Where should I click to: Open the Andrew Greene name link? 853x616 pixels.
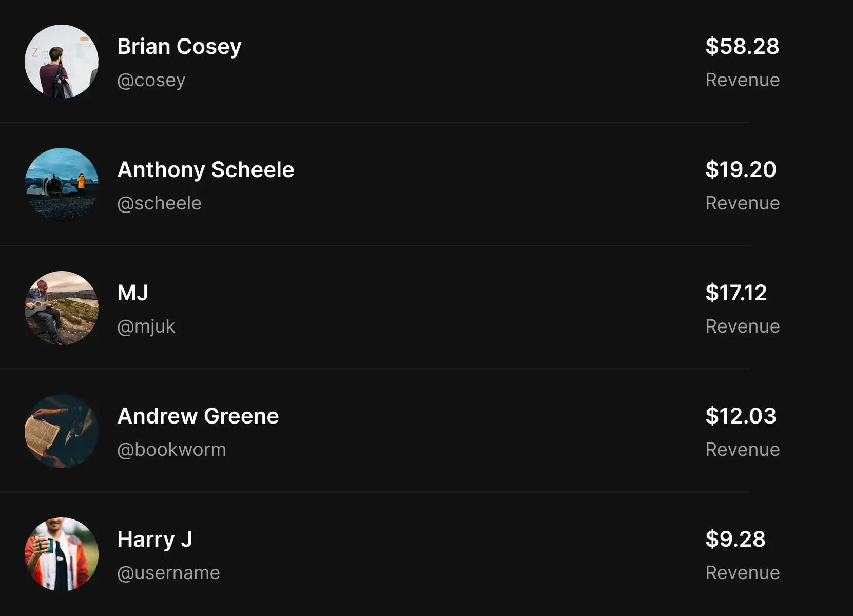[198, 416]
